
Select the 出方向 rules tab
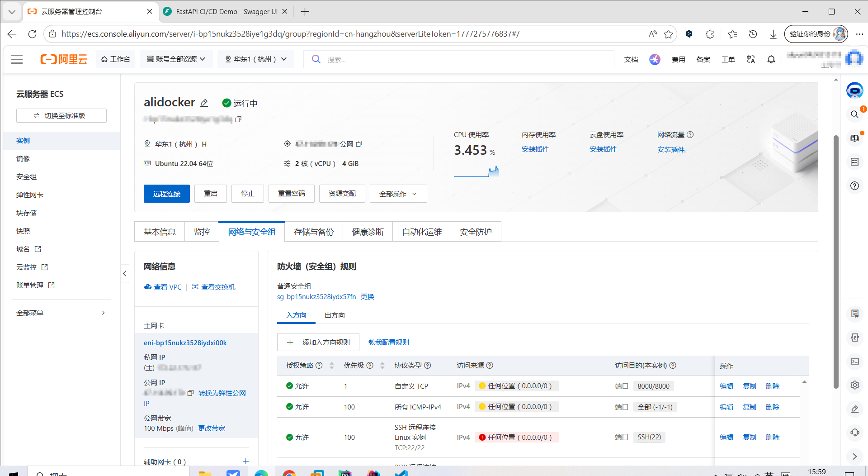click(335, 315)
